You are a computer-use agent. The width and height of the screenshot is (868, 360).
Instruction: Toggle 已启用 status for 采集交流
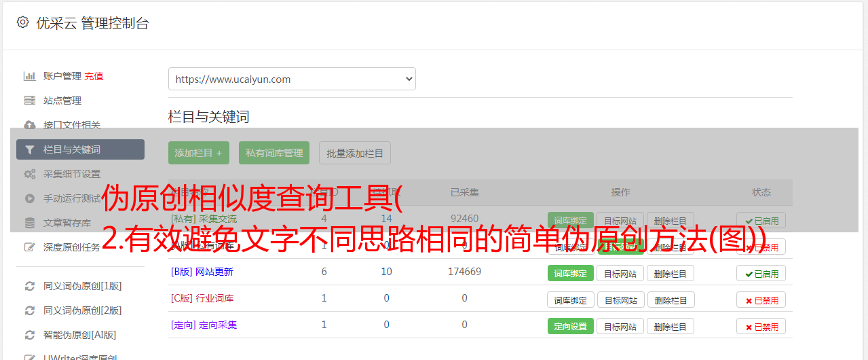761,220
